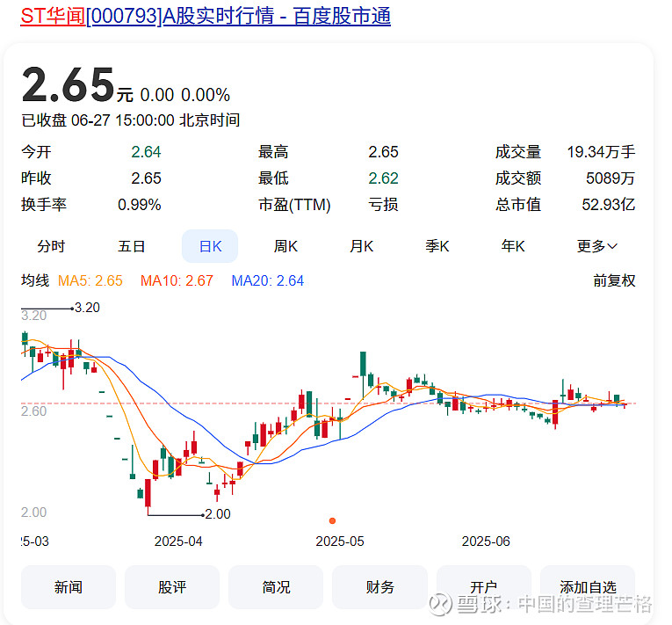Open the 前复权 adjustment selector
Image resolution: width=672 pixels, height=625 pixels.
[614, 280]
